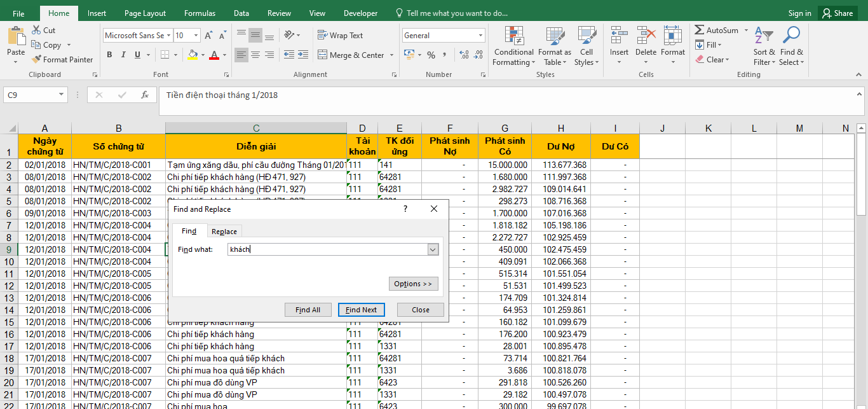Toggle Italic formatting

click(123, 55)
